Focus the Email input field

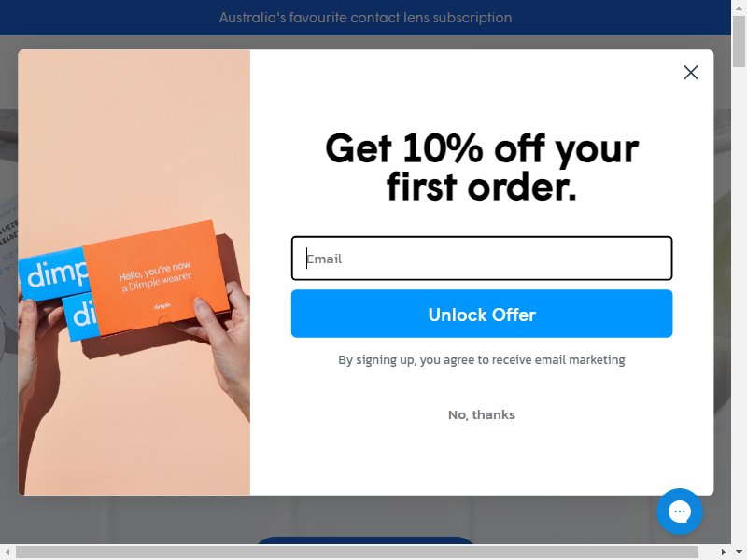pos(482,259)
